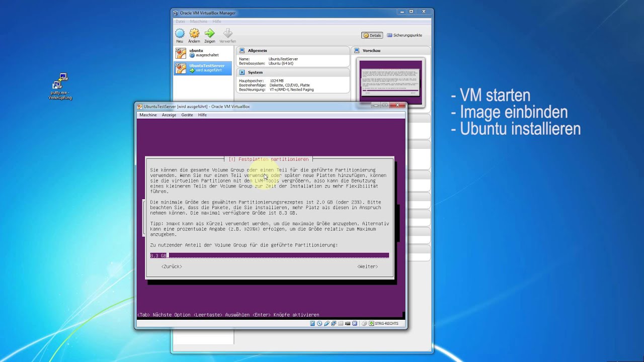
Task: Click the UbuntuTestServer VM window title icon
Action: tap(139, 107)
